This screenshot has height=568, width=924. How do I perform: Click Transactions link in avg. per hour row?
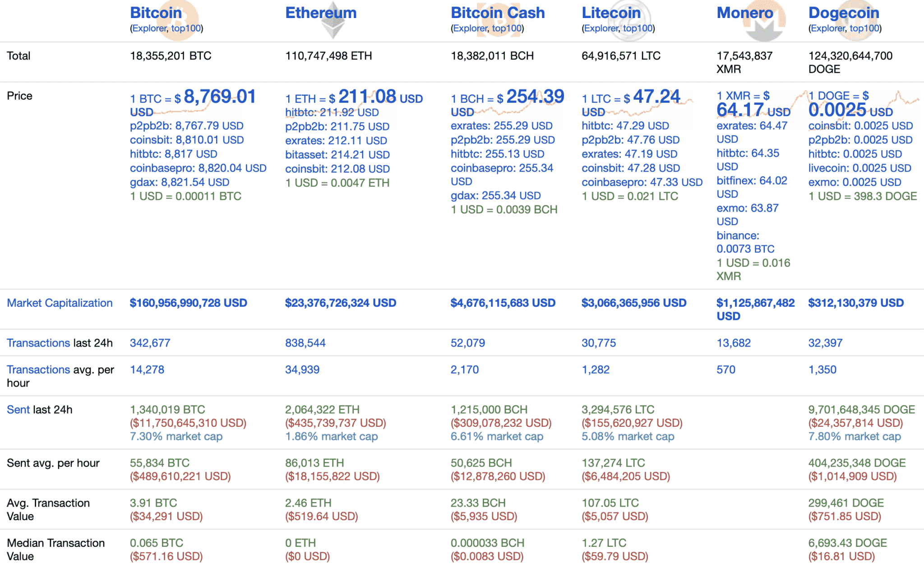[38, 370]
